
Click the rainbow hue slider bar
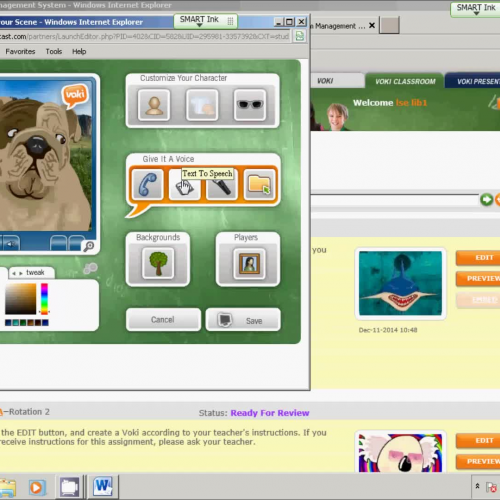[x=44, y=299]
